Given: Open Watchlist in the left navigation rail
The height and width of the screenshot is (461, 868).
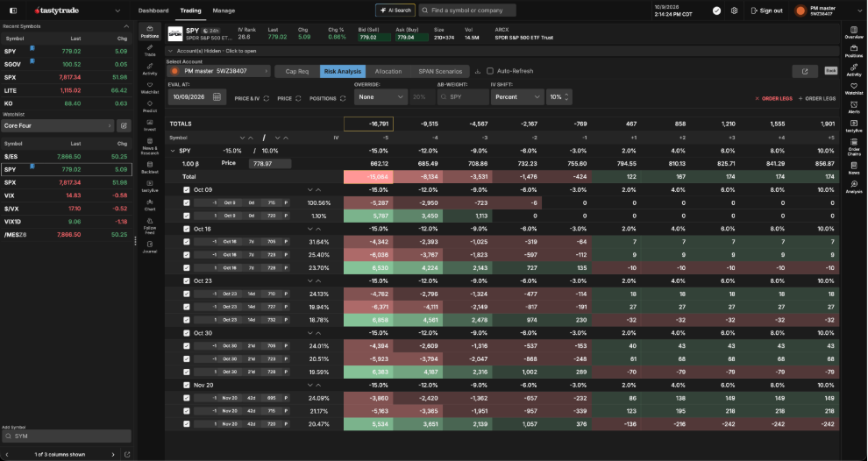Looking at the screenshot, I should pos(149,88).
